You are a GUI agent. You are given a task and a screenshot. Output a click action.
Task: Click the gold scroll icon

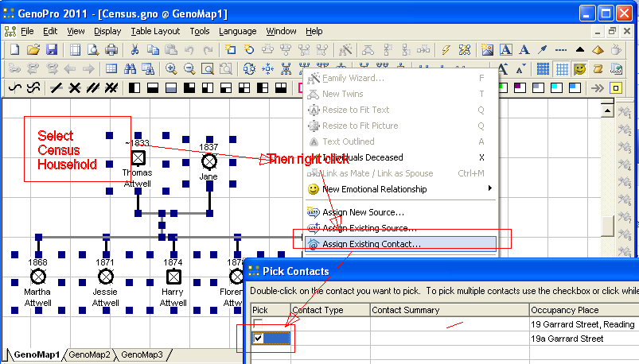pyautogui.click(x=598, y=68)
